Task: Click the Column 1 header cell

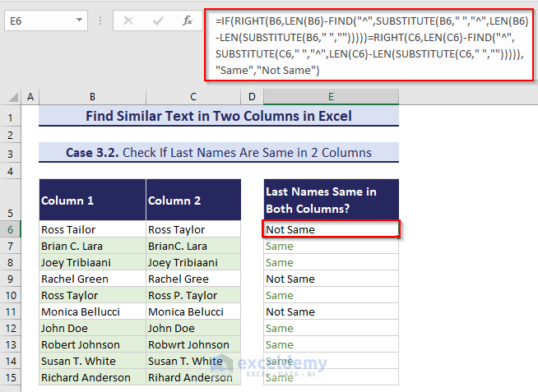Action: 92,201
